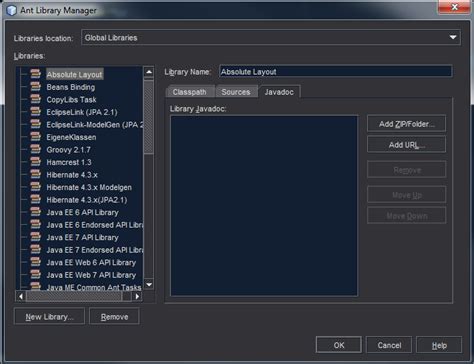Screen dimensions: 474x364
Task: Click the horizontal scroll left arrow
Action: [x=21, y=296]
